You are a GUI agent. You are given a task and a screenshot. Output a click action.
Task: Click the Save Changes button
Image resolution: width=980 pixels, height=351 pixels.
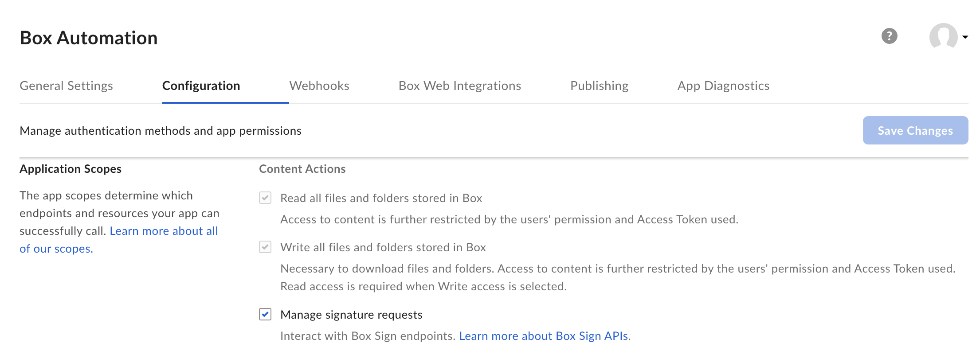click(915, 130)
